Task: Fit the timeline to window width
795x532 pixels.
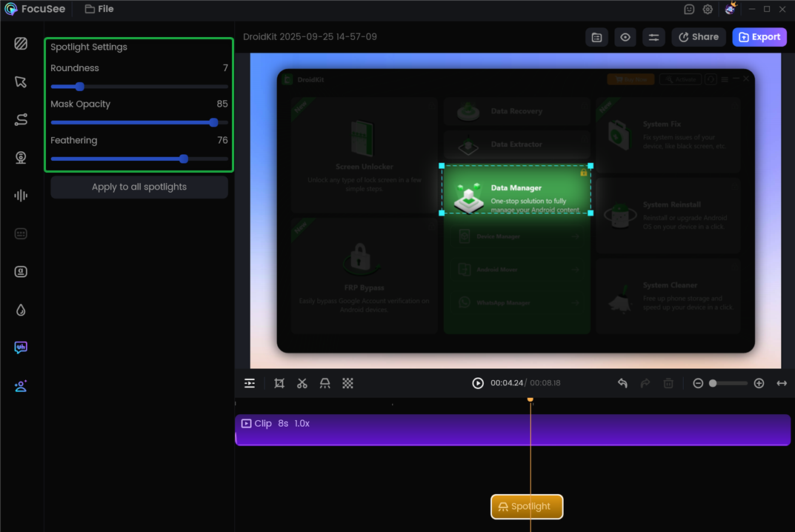Action: point(782,383)
